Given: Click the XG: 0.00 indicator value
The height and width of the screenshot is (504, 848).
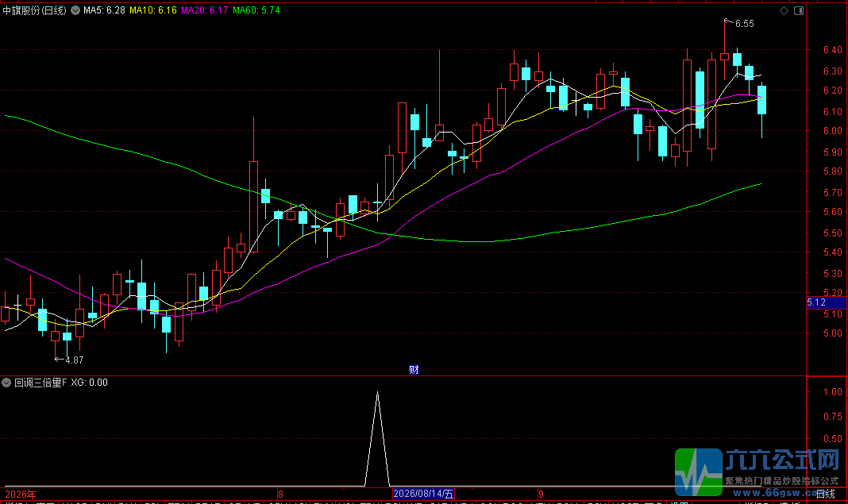Looking at the screenshot, I should pyautogui.click(x=89, y=383).
